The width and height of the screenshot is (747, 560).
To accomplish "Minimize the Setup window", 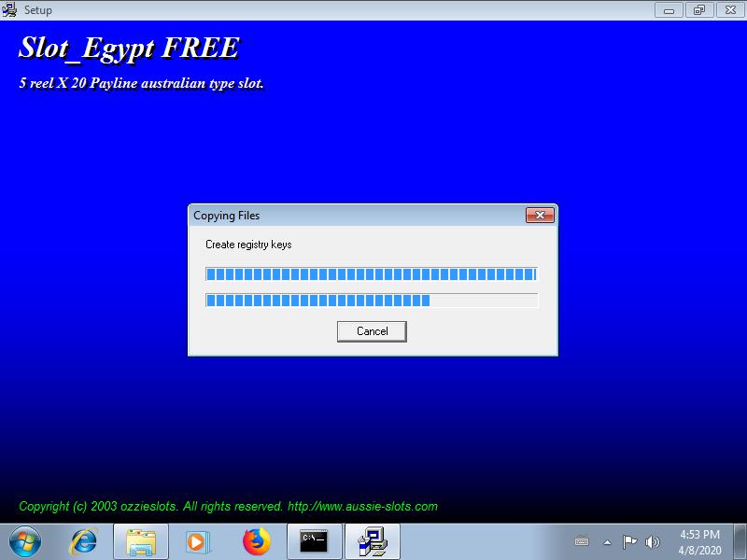I will coord(669,10).
